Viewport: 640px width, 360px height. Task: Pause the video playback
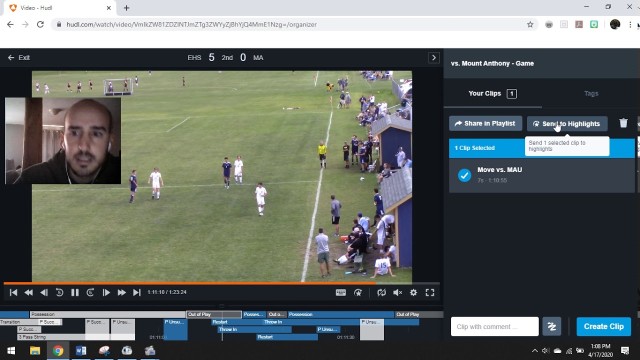(75, 293)
